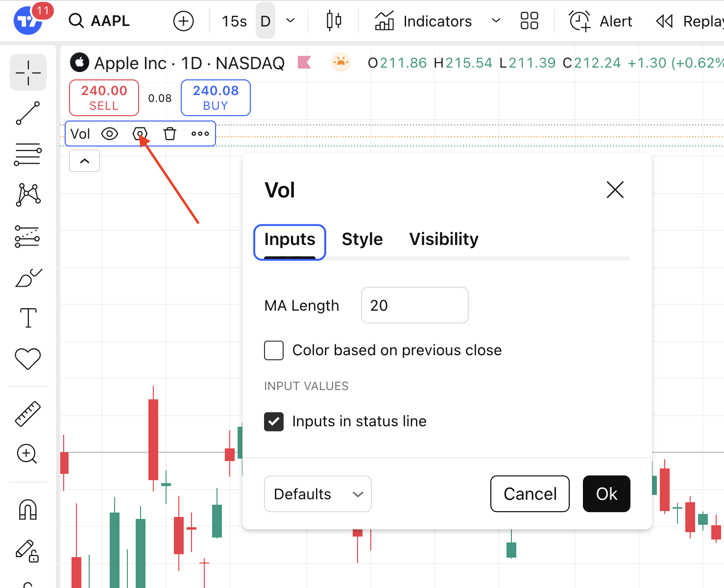The height and width of the screenshot is (588, 724).
Task: Select the Text annotation tool
Action: (28, 318)
